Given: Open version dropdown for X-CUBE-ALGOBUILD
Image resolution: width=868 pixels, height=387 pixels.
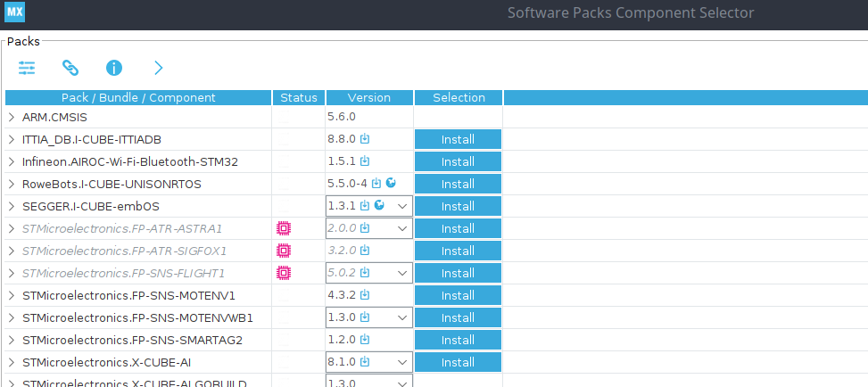Looking at the screenshot, I should [402, 383].
